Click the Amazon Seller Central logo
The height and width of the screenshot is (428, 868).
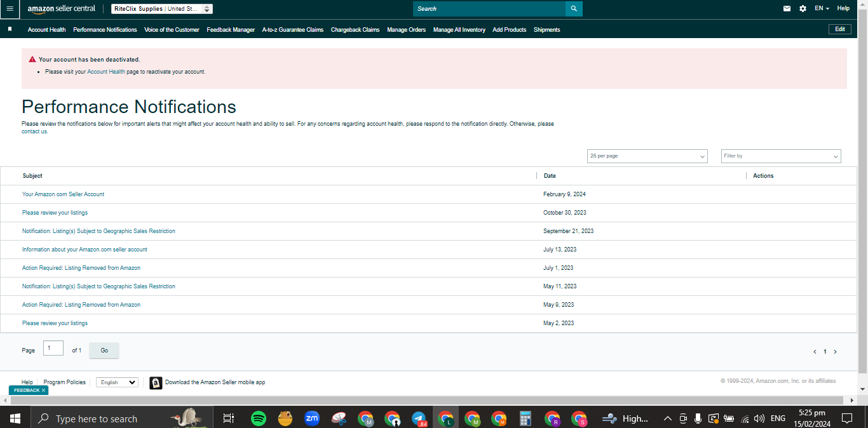click(x=61, y=9)
